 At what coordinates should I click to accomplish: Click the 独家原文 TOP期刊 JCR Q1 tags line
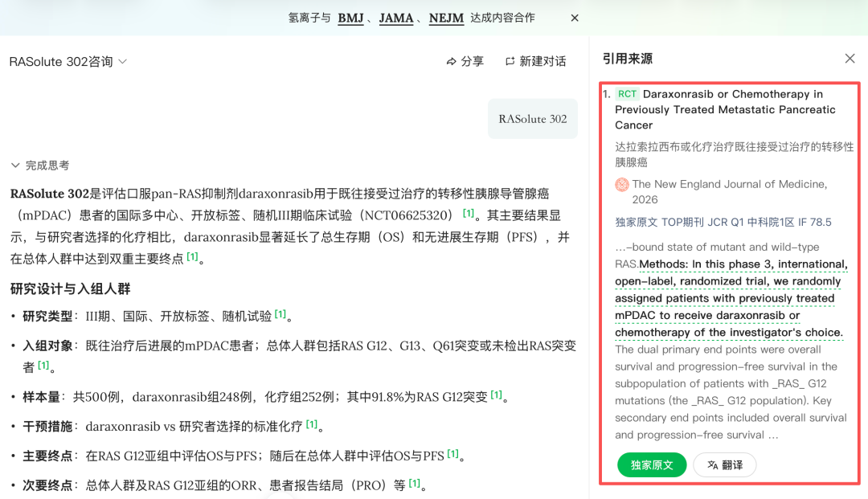tap(723, 223)
